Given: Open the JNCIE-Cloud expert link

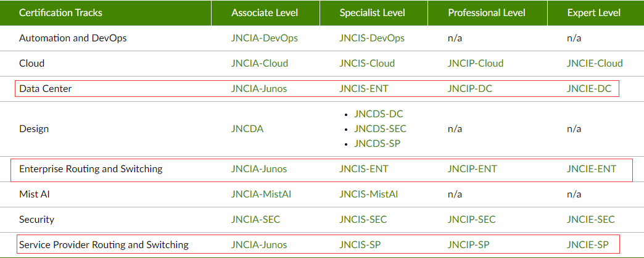Looking at the screenshot, I should pyautogui.click(x=595, y=64).
